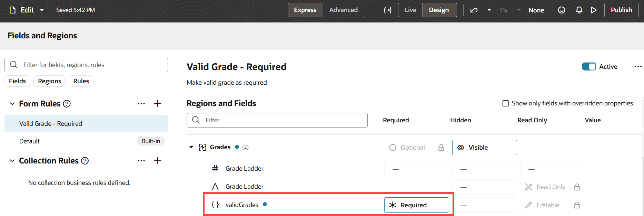The height and width of the screenshot is (216, 644).
Task: Open the notifications bell icon
Action: pos(579,10)
